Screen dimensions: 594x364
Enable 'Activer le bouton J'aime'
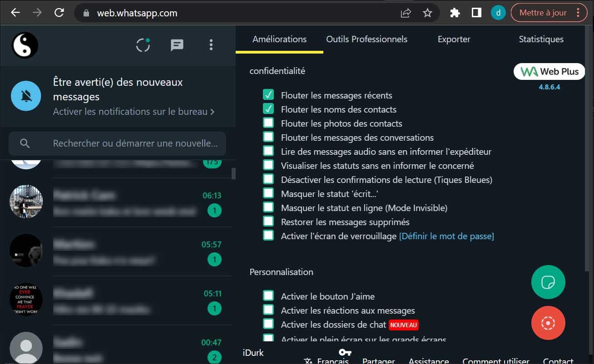[x=268, y=295]
